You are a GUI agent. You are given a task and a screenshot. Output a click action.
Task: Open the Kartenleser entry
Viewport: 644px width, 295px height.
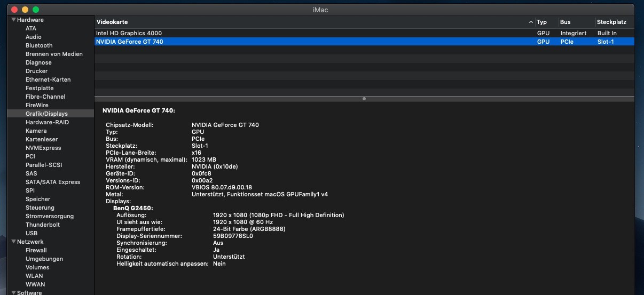coord(42,139)
